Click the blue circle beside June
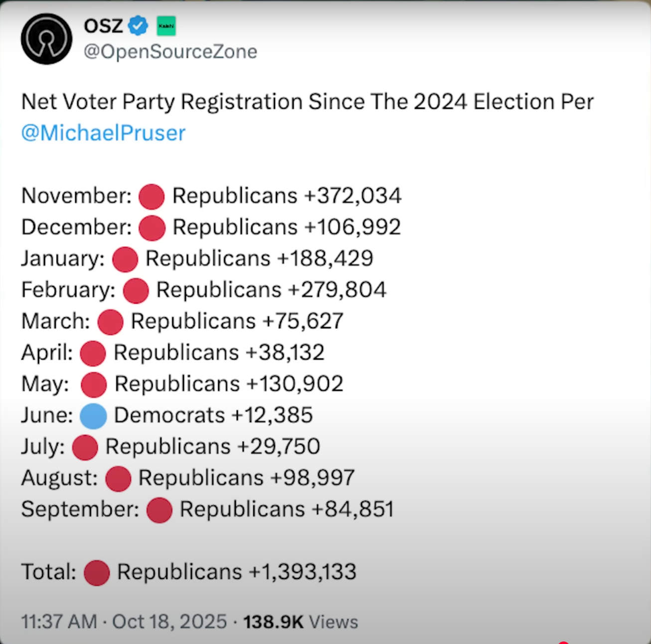The width and height of the screenshot is (651, 644). pos(93,416)
